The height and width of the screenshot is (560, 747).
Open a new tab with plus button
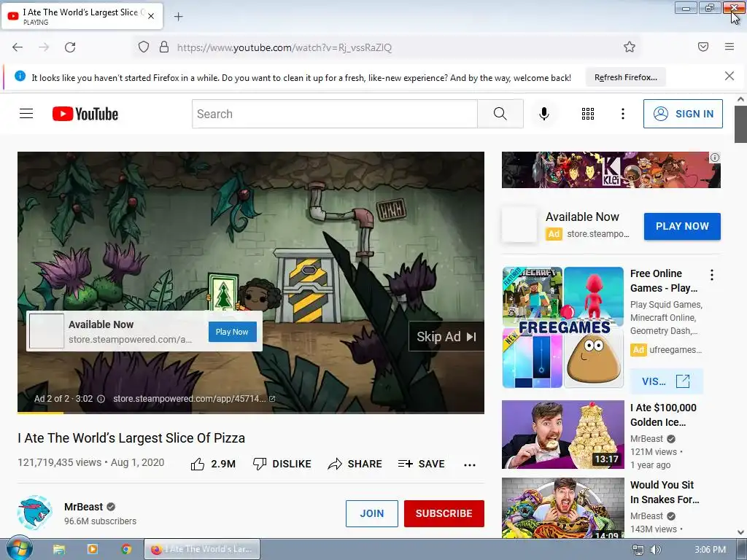[x=178, y=17]
